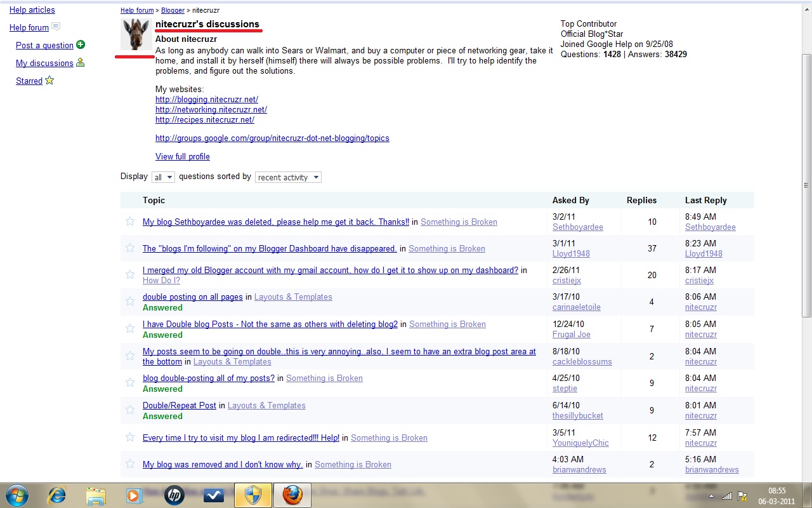Open the merged Blogger account with gmail topic
The height and width of the screenshot is (508, 812).
pos(331,270)
